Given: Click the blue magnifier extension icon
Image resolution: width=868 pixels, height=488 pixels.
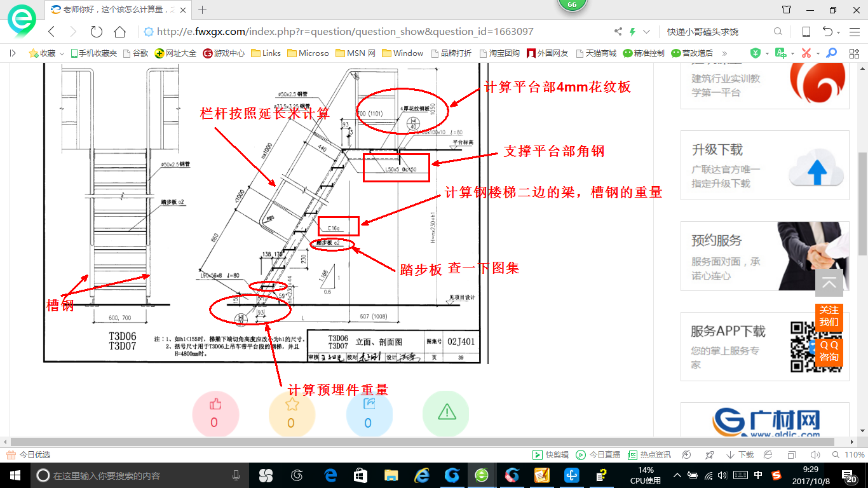Looking at the screenshot, I should pyautogui.click(x=831, y=53).
